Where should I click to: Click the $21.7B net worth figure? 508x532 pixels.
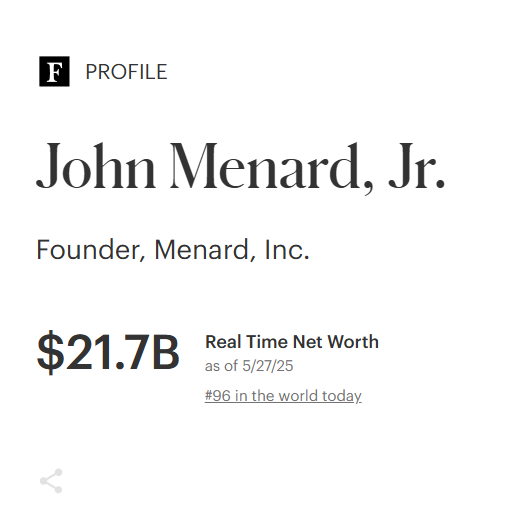pos(108,352)
